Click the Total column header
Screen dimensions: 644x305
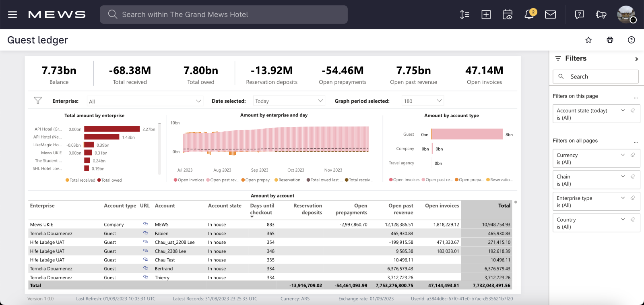click(504, 205)
